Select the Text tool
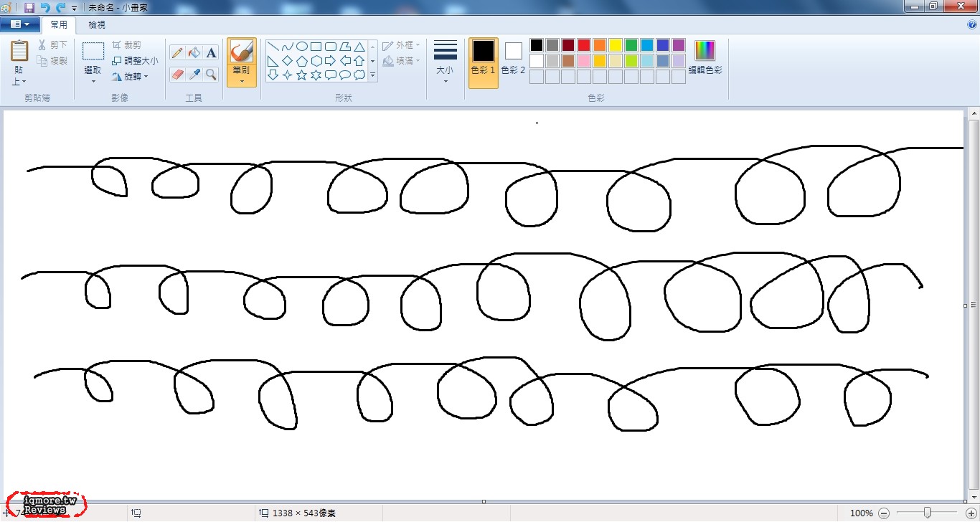This screenshot has height=522, width=980. click(x=211, y=53)
